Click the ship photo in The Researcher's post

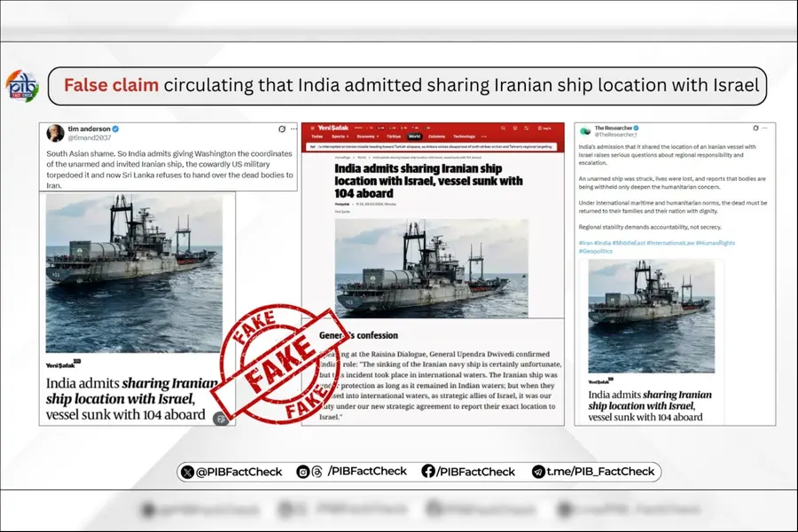click(x=652, y=317)
